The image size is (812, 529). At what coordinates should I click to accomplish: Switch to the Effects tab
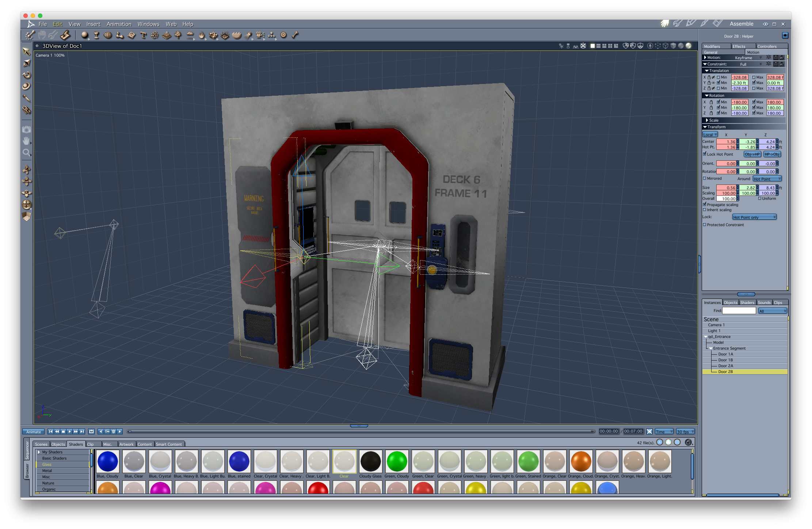coord(739,46)
